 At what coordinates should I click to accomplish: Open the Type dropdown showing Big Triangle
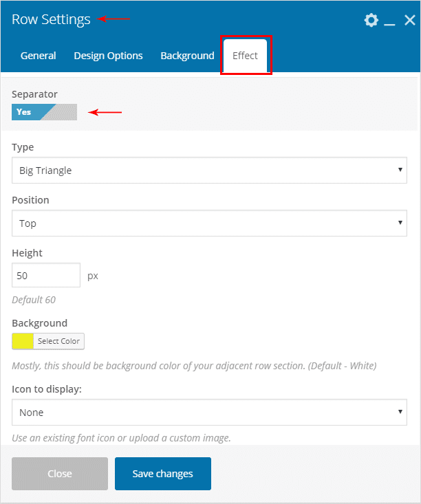208,171
